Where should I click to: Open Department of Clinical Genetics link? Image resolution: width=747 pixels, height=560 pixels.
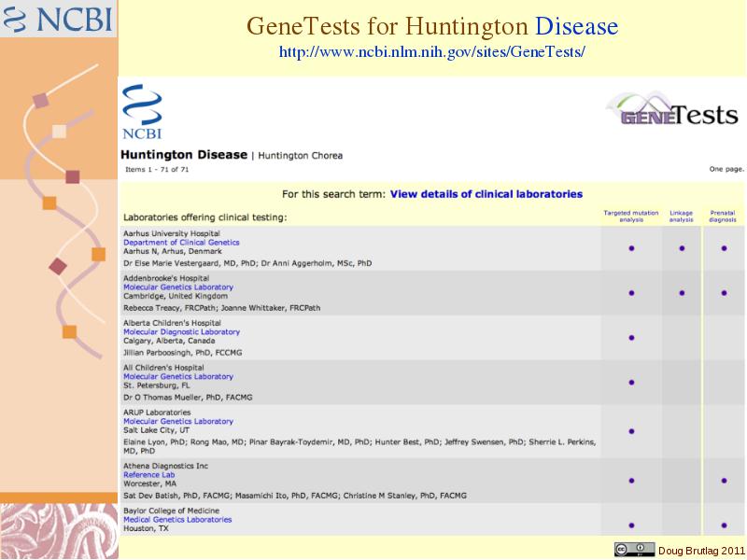181,243
